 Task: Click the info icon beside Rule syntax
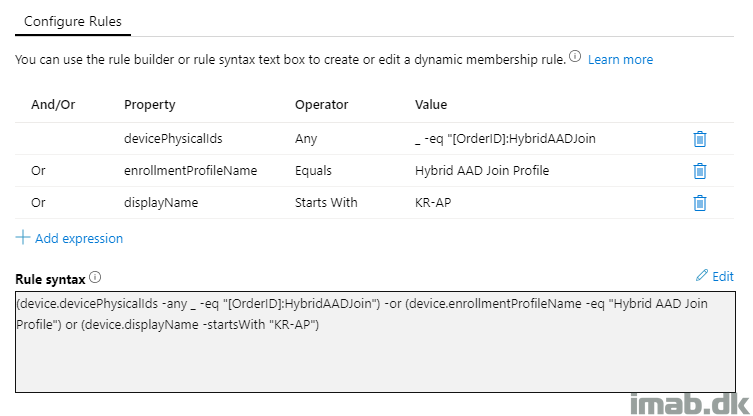95,277
